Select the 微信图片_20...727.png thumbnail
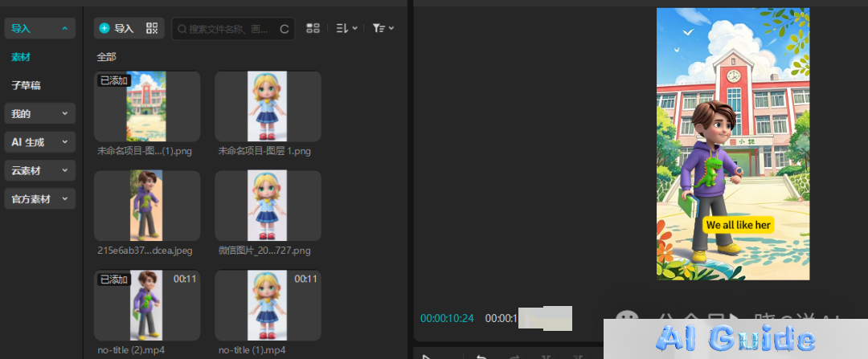Image resolution: width=868 pixels, height=359 pixels. [268, 205]
